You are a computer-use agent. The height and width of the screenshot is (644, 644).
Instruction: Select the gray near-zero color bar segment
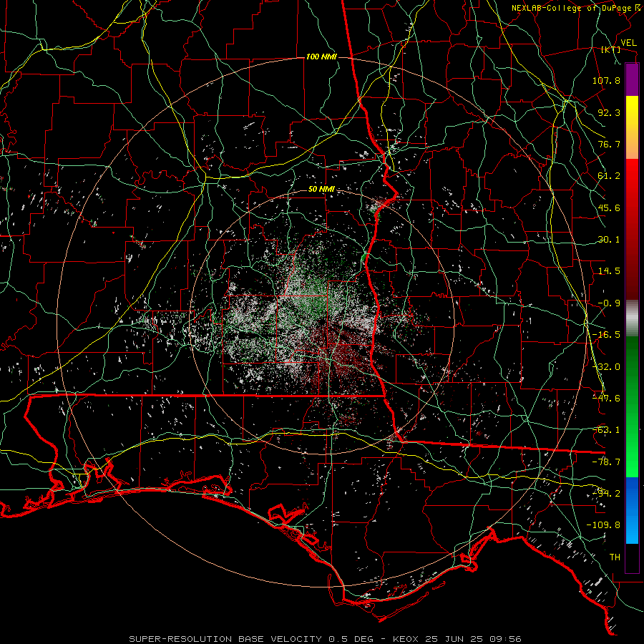coord(632,318)
